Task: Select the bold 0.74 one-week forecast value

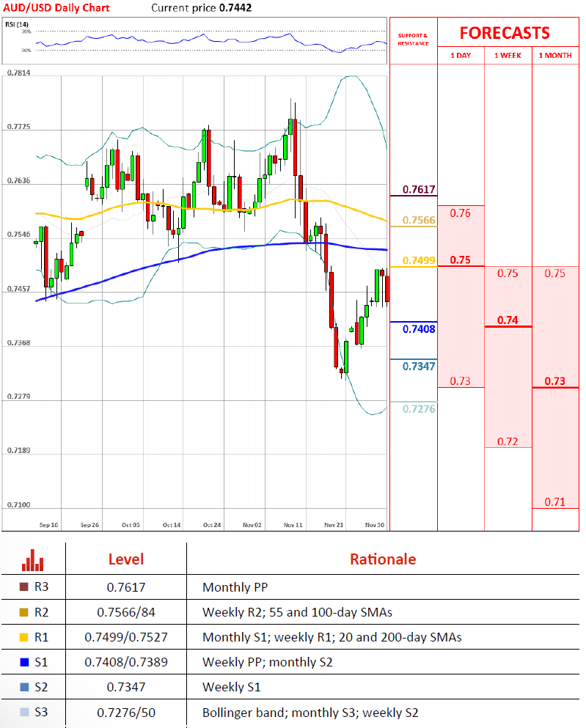Action: point(508,320)
